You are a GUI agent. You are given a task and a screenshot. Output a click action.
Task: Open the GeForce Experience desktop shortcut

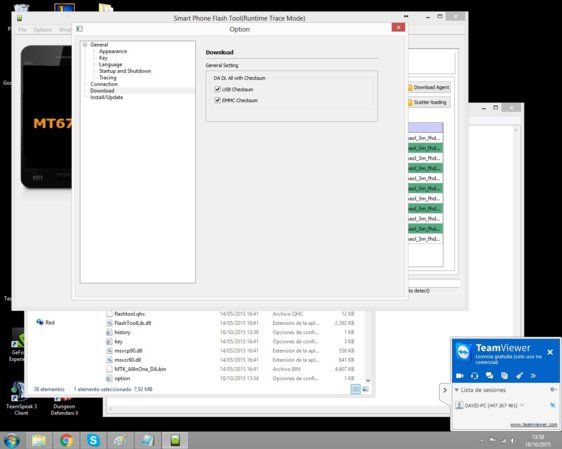(x=17, y=345)
